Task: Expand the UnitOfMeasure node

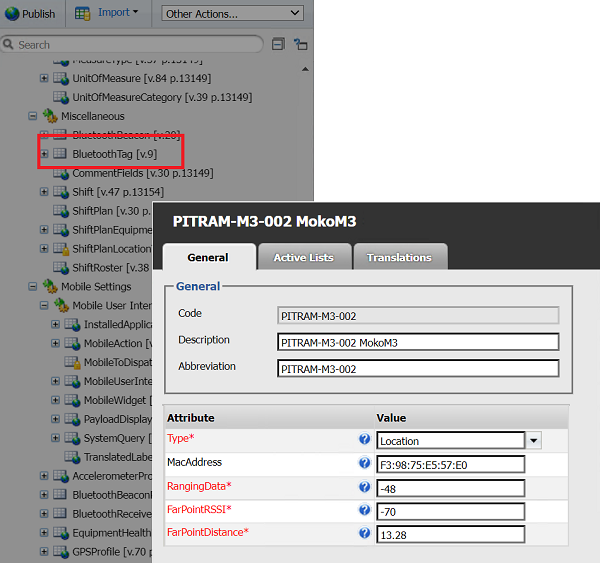Action: click(44, 78)
